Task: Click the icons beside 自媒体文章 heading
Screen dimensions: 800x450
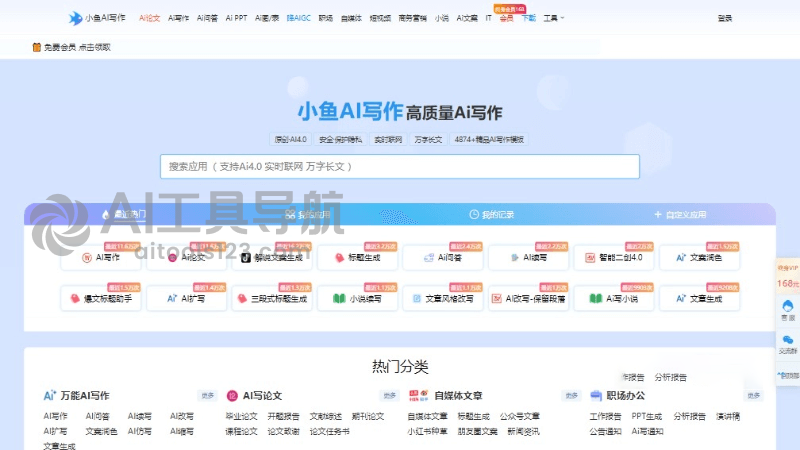Action: (418, 395)
